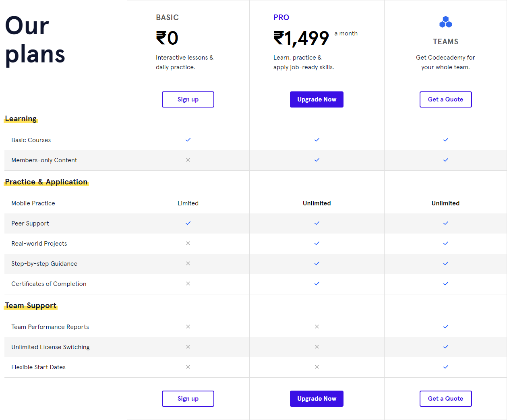
Task: Click the 'Certificates of Completion' row label
Action: 49,284
